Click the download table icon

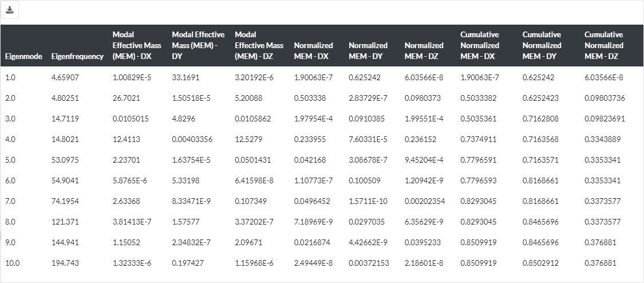10,10
